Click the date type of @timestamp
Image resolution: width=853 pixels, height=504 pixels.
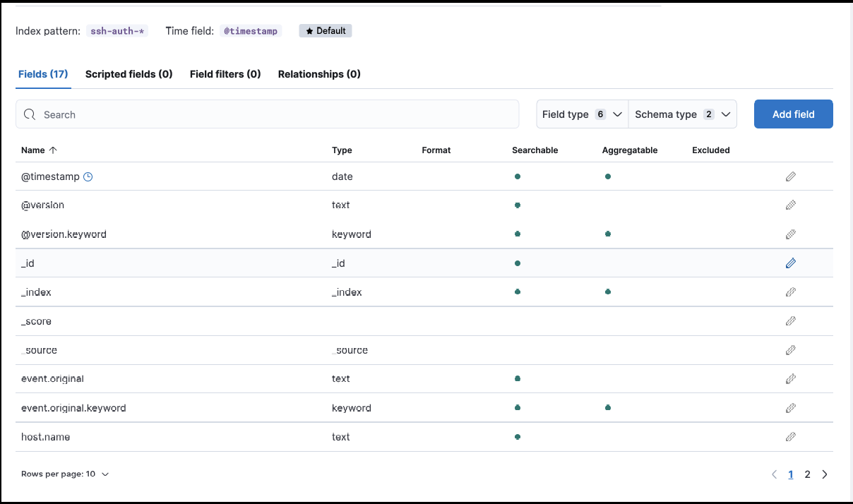point(342,176)
